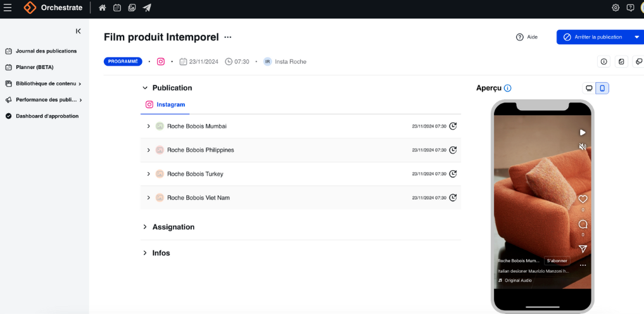Image resolution: width=644 pixels, height=314 pixels.
Task: Click Arrêter la publication button
Action: (593, 37)
